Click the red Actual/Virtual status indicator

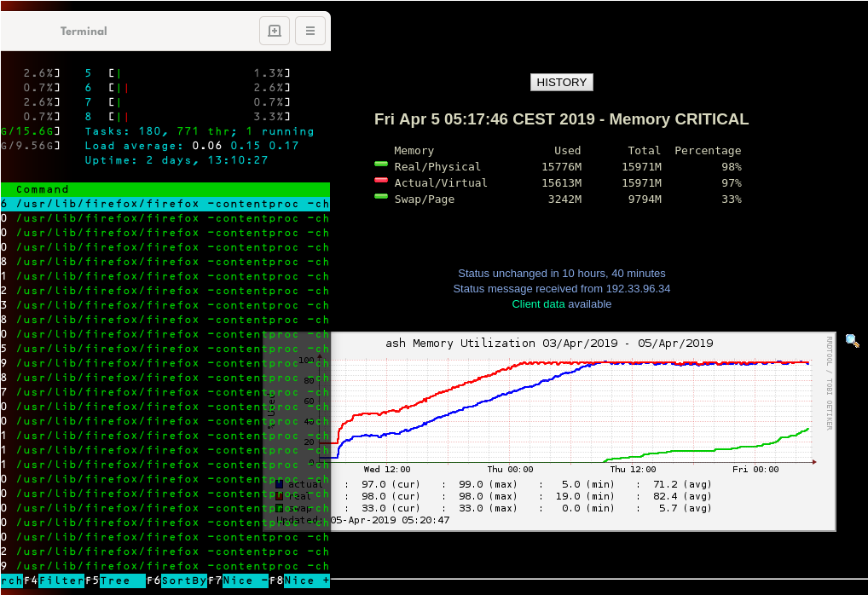(381, 180)
